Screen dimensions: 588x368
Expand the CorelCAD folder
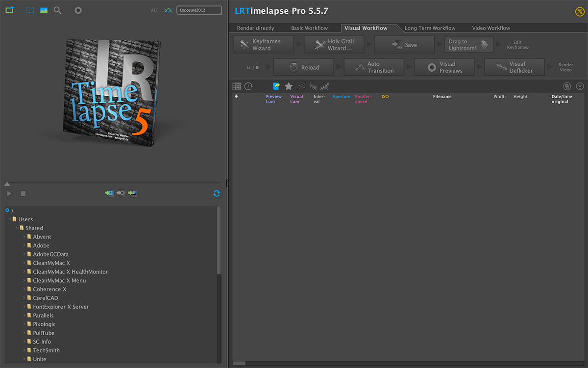[24, 298]
